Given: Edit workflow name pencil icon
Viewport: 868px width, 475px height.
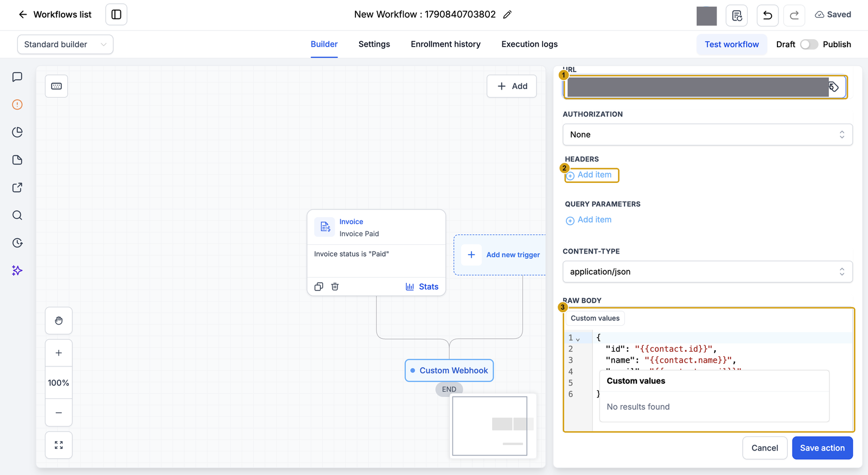Looking at the screenshot, I should tap(507, 15).
